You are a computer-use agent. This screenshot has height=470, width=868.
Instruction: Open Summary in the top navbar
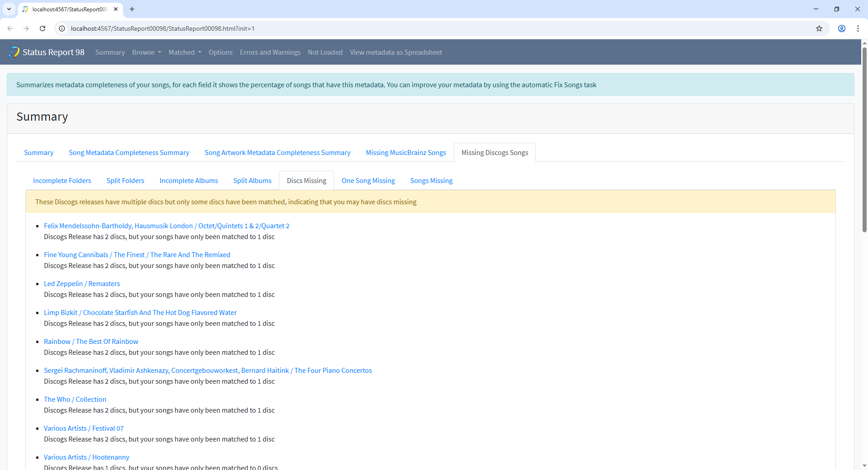coord(110,52)
